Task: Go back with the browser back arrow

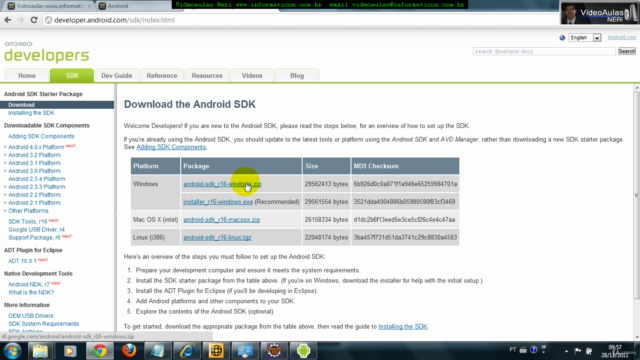Action: pyautogui.click(x=8, y=20)
